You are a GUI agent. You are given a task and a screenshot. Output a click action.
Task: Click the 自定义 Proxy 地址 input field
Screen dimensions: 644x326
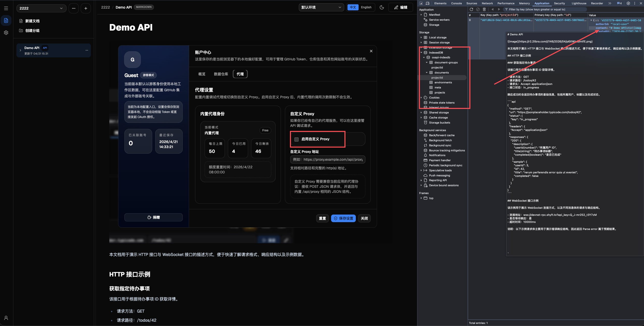328,159
